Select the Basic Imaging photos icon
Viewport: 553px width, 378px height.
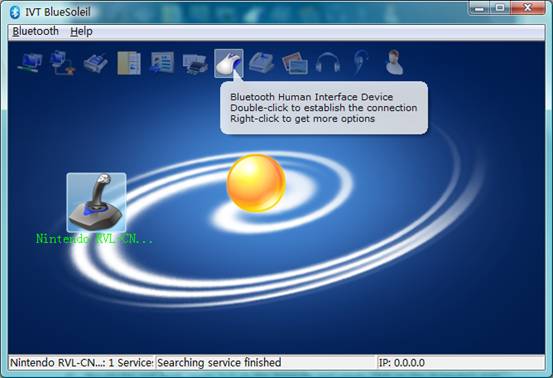(295, 63)
